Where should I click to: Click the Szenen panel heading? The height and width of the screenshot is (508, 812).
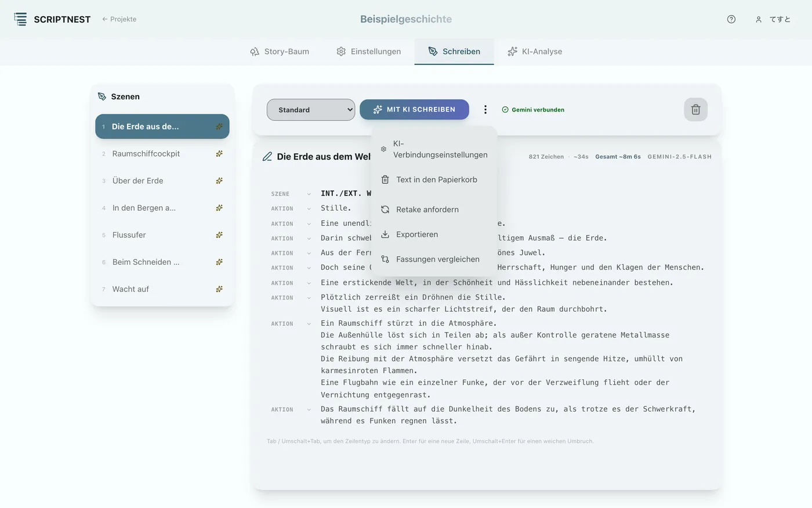(125, 96)
